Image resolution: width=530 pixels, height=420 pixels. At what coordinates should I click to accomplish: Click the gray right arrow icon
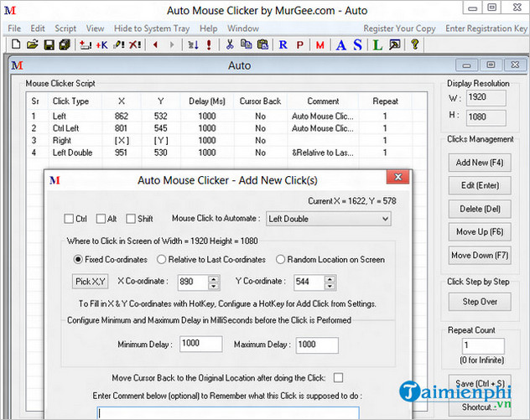(x=172, y=44)
